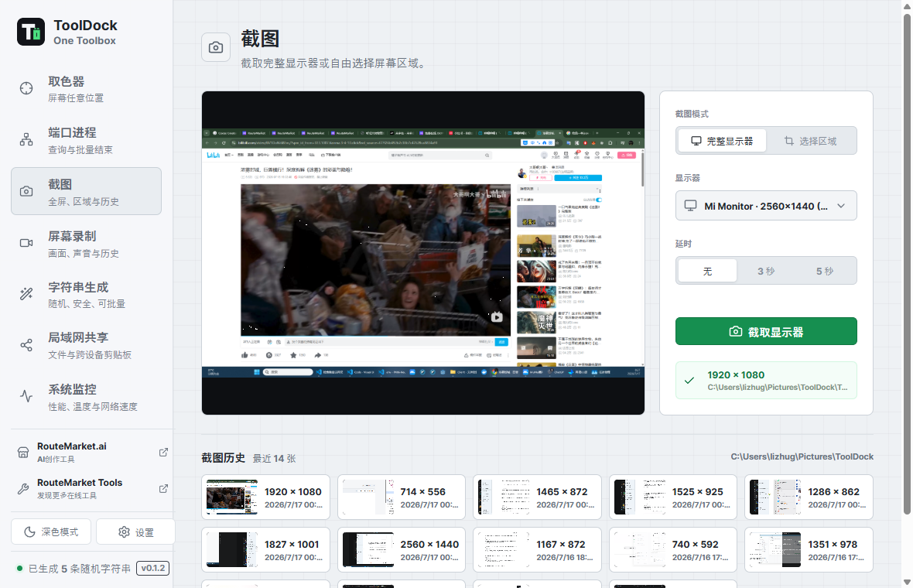The height and width of the screenshot is (588, 913).
Task: Click the 已生成 5 条随机字符串 status text
Action: click(x=80, y=569)
